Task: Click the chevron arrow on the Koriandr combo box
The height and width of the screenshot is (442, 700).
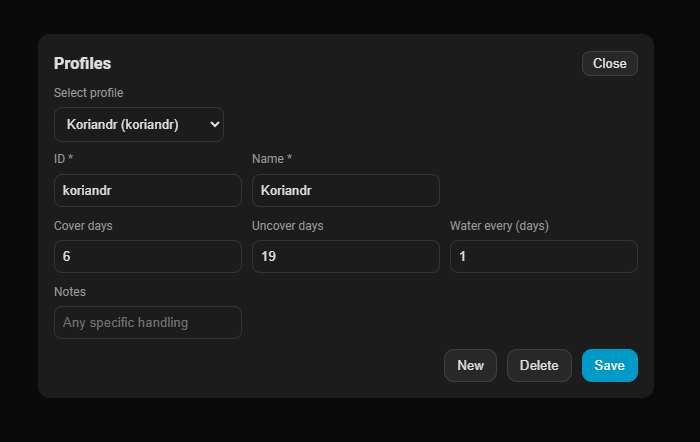Action: pos(214,125)
